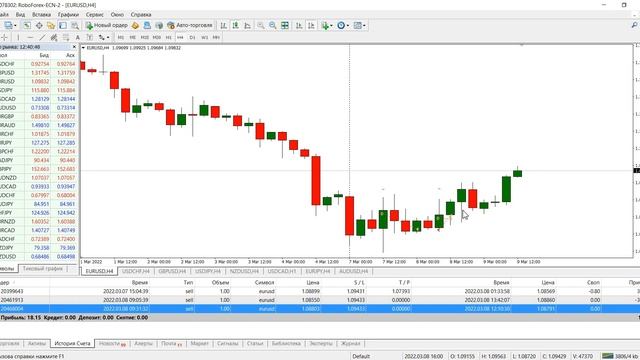
Task: Tile chart windows icon
Action: pos(285,25)
